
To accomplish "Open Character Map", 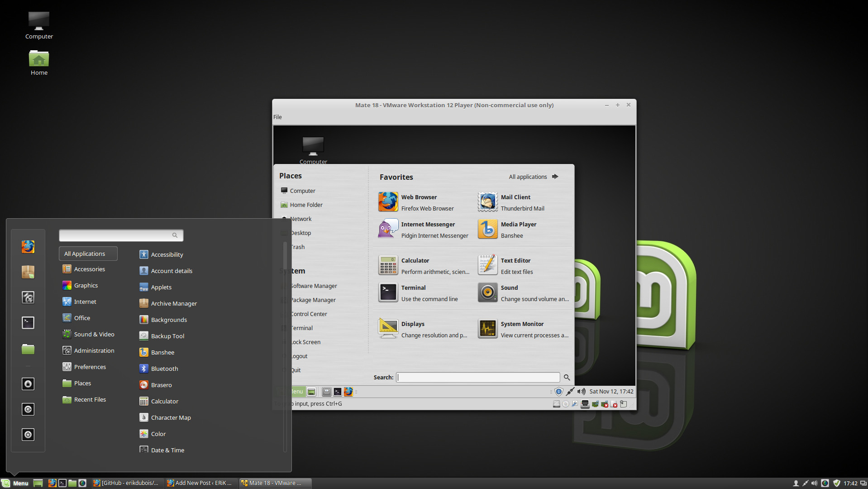I will (x=165, y=417).
